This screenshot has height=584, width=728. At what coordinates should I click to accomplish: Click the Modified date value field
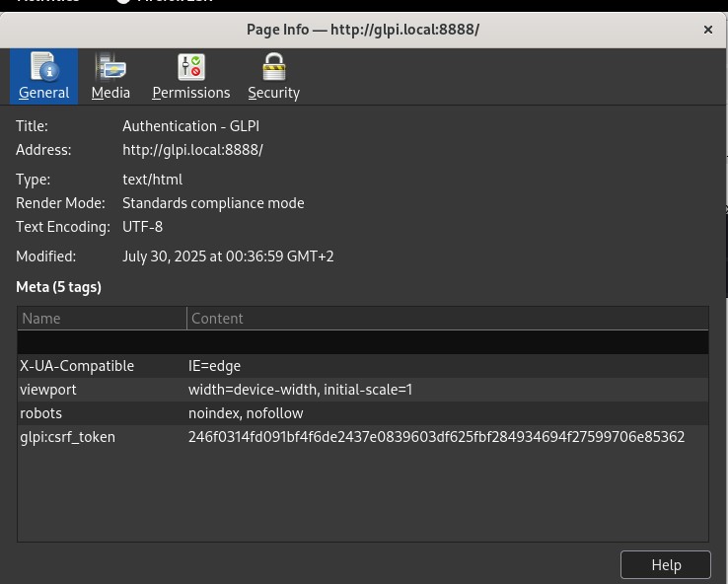coord(228,256)
